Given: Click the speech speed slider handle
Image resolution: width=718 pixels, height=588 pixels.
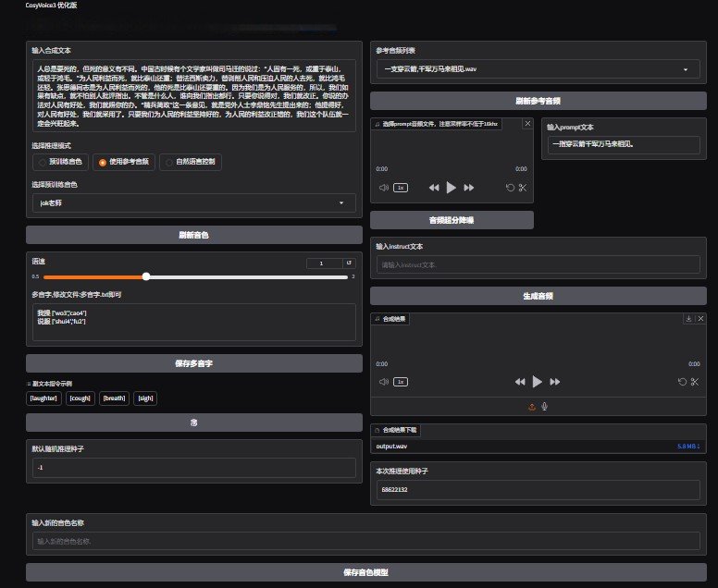Looking at the screenshot, I should tap(146, 276).
